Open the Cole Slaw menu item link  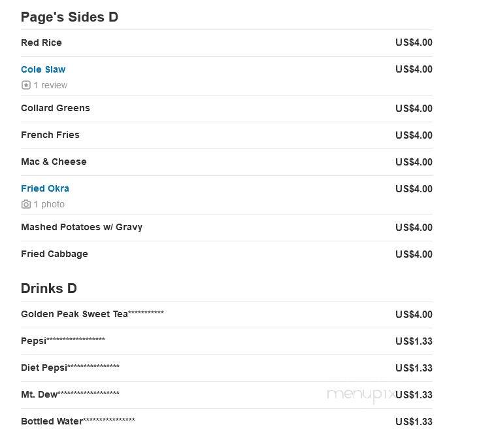click(x=43, y=69)
